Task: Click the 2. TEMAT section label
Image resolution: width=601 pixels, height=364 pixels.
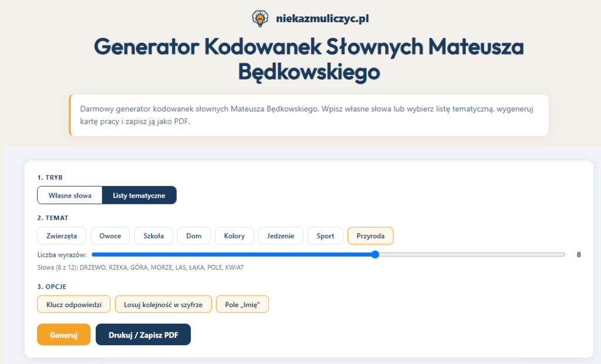Action: click(53, 218)
